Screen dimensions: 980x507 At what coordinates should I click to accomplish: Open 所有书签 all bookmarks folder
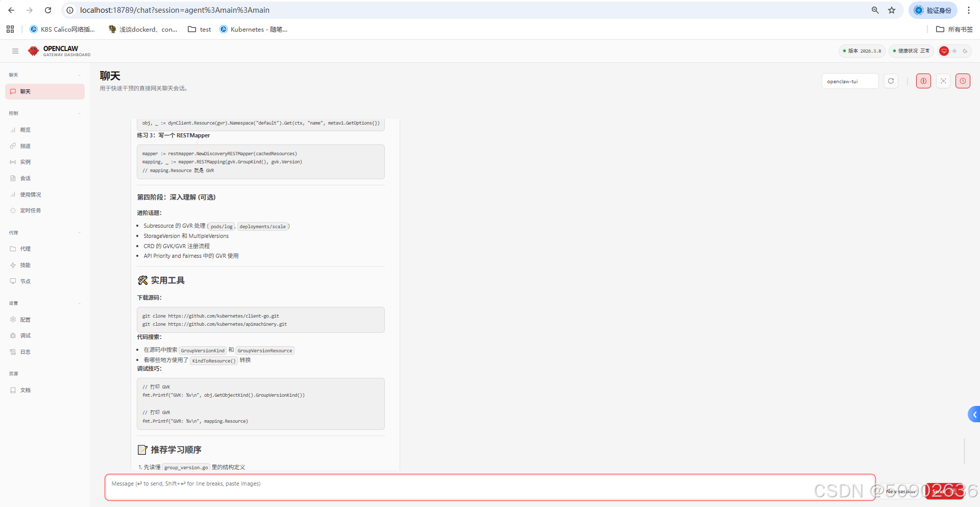[x=954, y=29]
